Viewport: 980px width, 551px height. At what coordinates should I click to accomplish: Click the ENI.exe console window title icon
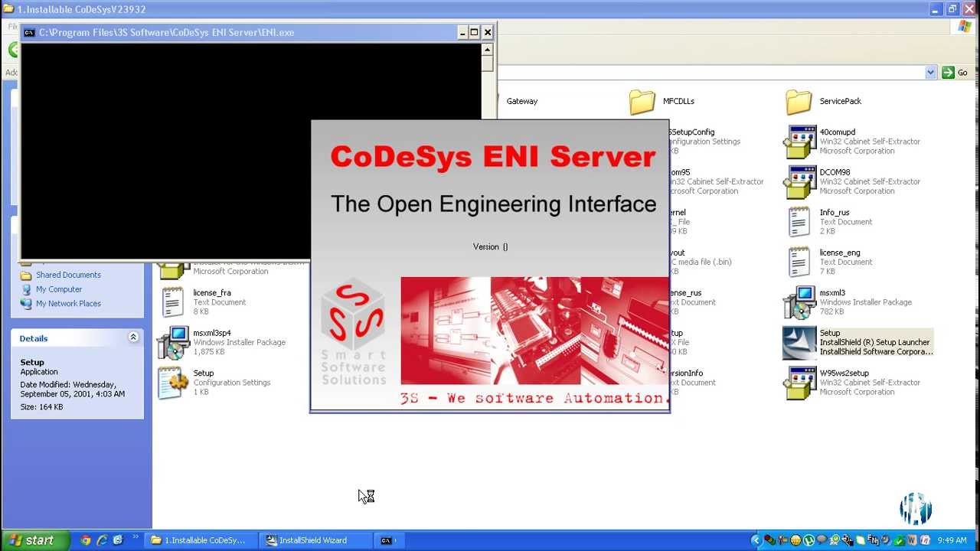pos(29,33)
